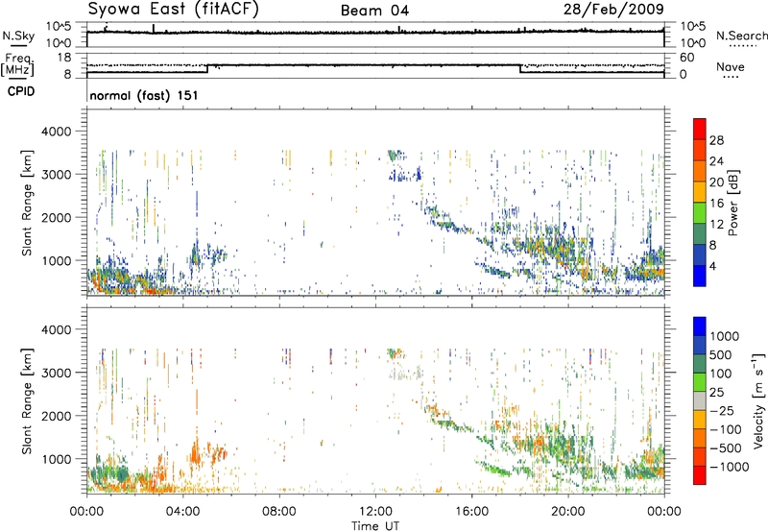This screenshot has height=532, width=768.
Task: Select the '-500' velocity colorbar tick label
Action: click(725, 448)
